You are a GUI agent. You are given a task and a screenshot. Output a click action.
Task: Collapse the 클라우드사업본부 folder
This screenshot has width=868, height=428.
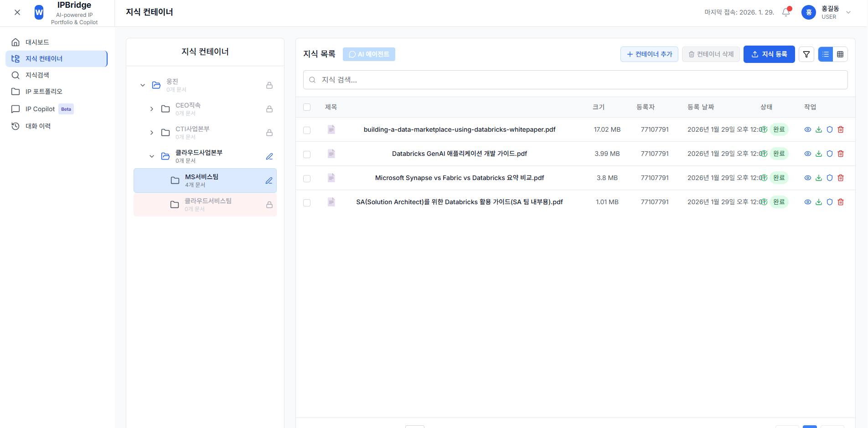pyautogui.click(x=152, y=156)
